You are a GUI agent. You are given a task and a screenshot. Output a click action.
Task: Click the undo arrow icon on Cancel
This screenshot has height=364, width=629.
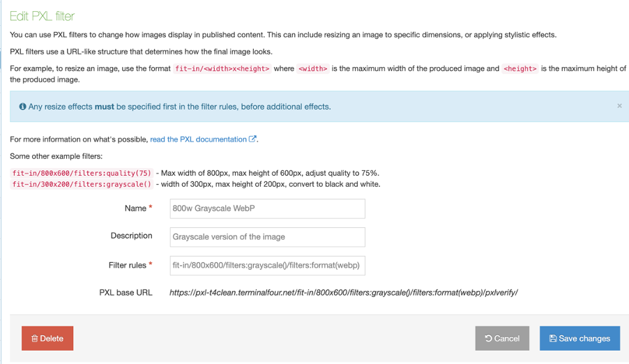tap(488, 339)
